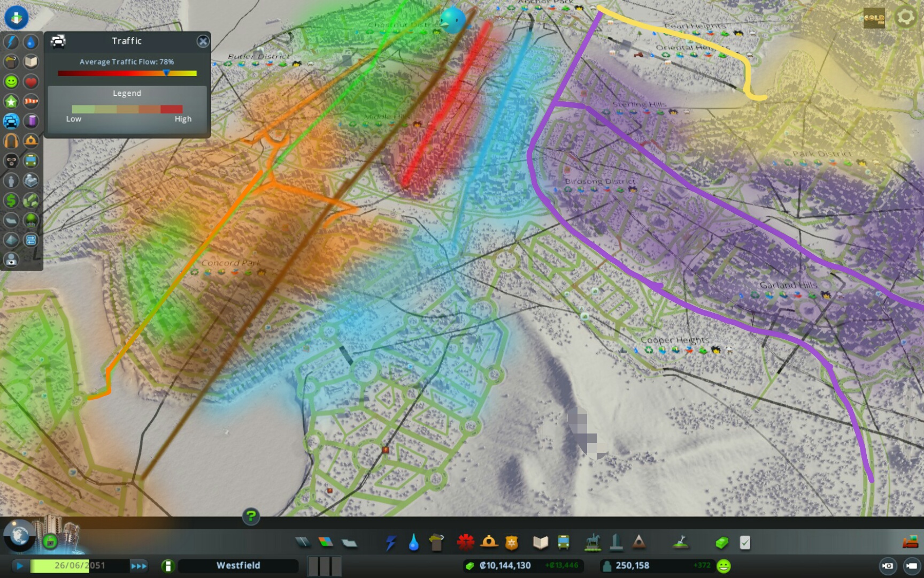Select the Roads build tool
Image resolution: width=924 pixels, height=578 pixels.
[x=303, y=543]
